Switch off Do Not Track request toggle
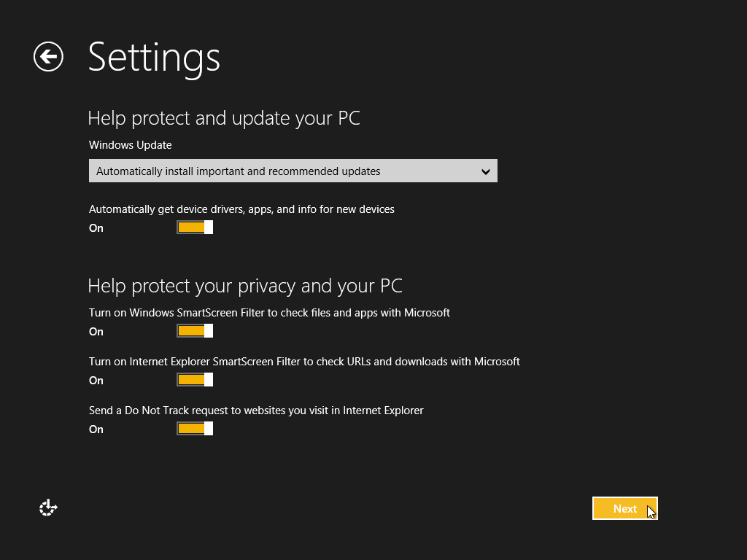Screen dimensions: 747x560 point(195,429)
